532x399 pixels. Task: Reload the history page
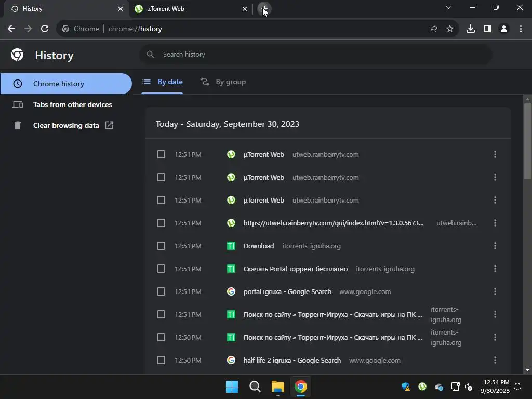pyautogui.click(x=45, y=29)
